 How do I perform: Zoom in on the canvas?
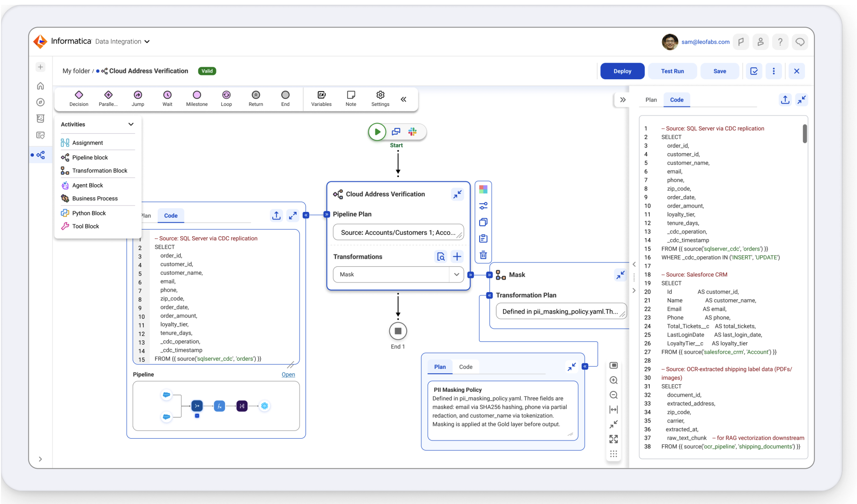pos(614,380)
